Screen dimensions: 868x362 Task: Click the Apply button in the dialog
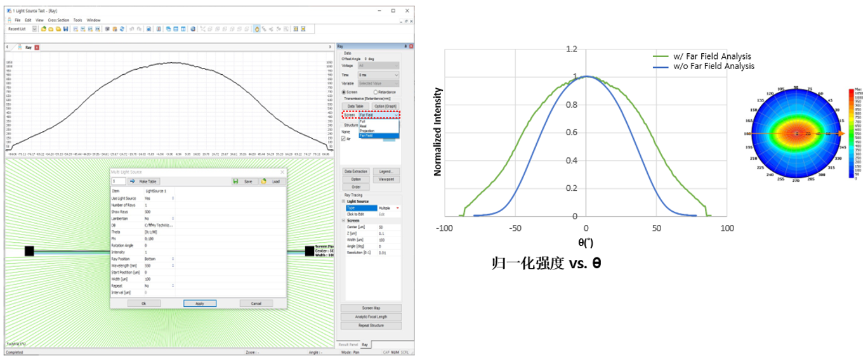click(200, 303)
